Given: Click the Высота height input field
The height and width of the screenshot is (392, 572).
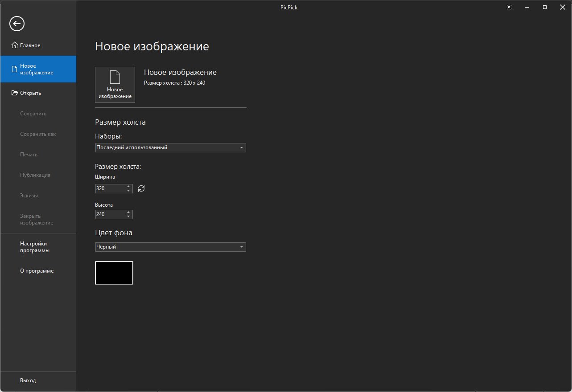Looking at the screenshot, I should 110,214.
